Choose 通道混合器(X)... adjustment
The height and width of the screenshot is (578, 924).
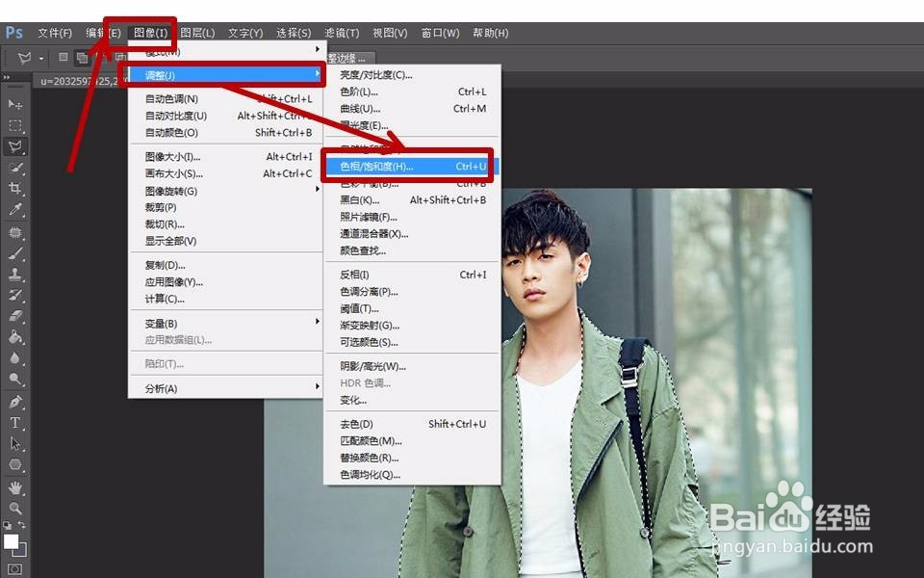(x=412, y=234)
